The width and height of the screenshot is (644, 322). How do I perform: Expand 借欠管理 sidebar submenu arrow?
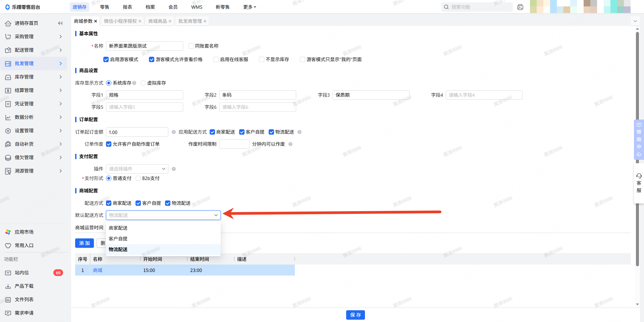pyautogui.click(x=61, y=157)
